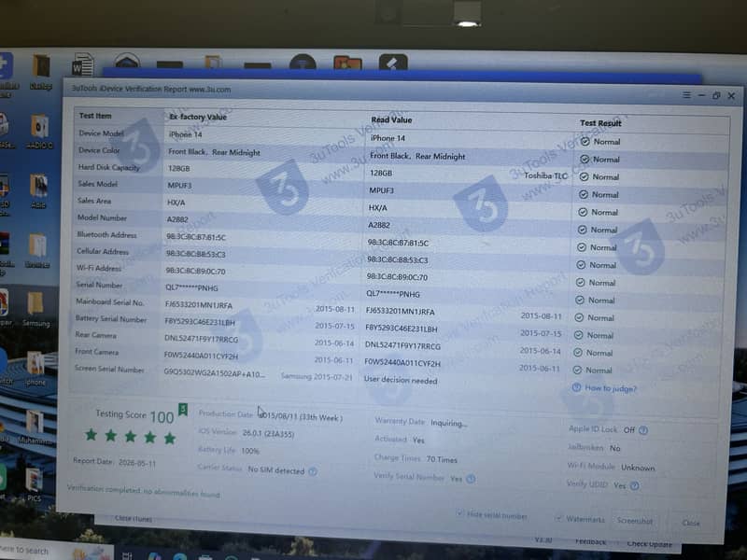Click the Word document icon on the desktop
Image resolution: width=747 pixels, height=560 pixels.
click(82, 64)
